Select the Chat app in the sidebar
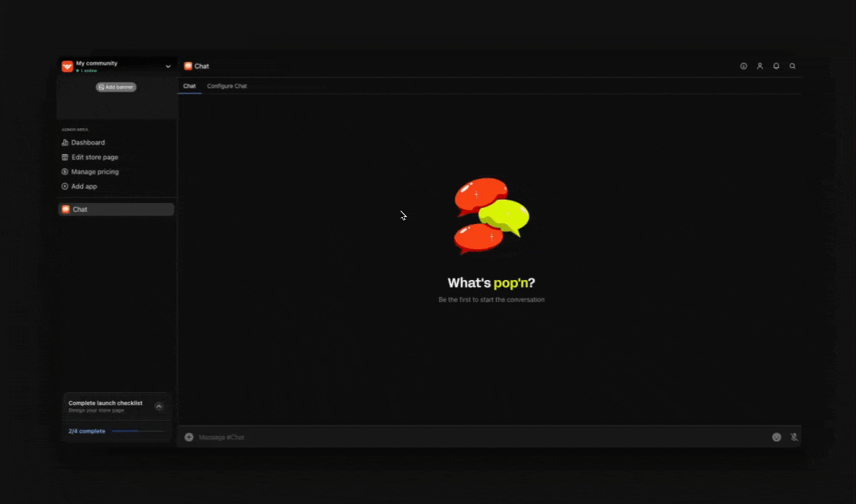 (x=116, y=209)
